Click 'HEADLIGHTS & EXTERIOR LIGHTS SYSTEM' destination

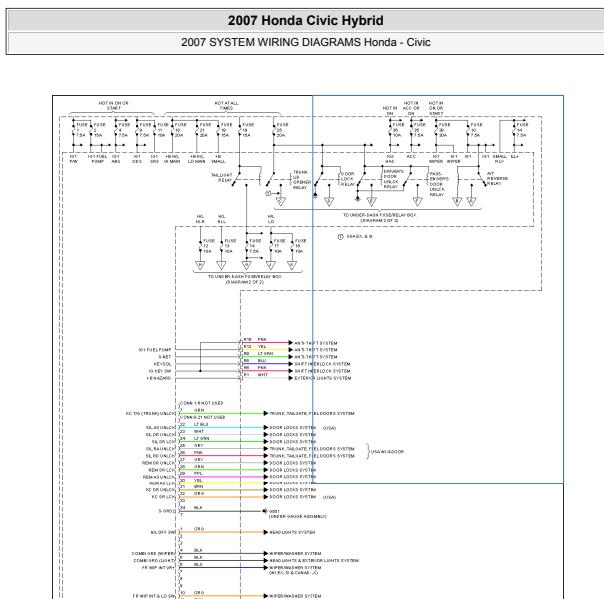click(314, 561)
